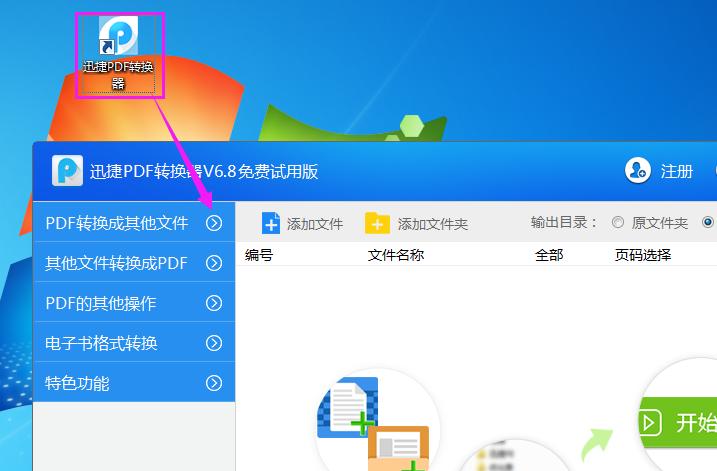Select the 电子书格式转换 menu
Viewport: 717px width, 471px height.
point(134,343)
